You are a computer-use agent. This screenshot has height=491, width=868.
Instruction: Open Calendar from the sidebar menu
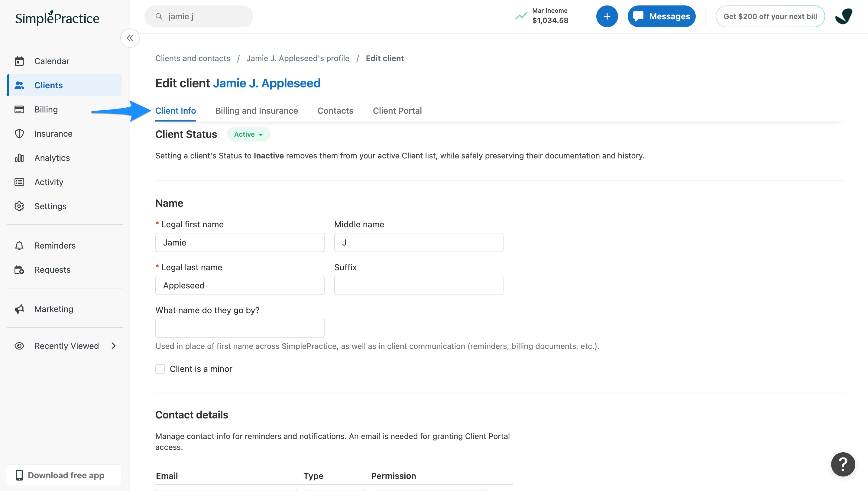[64, 61]
